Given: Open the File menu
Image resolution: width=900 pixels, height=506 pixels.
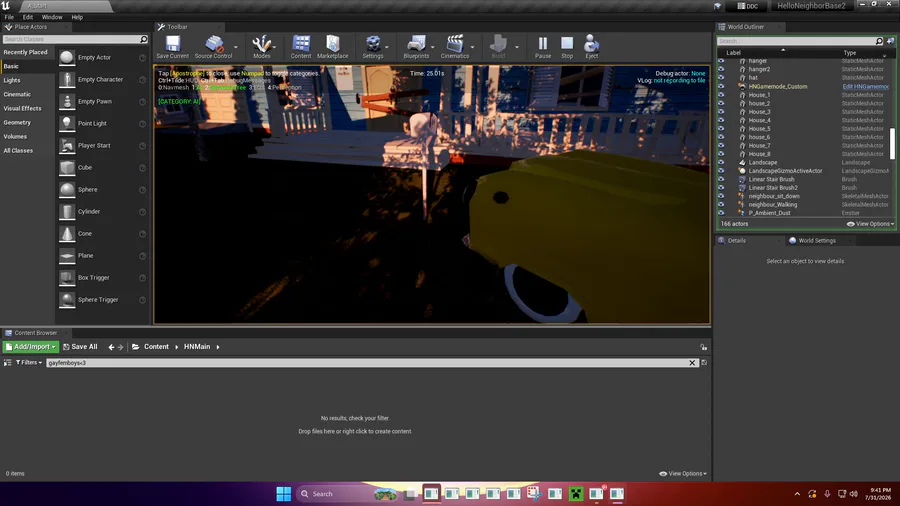Looking at the screenshot, I should 9,17.
